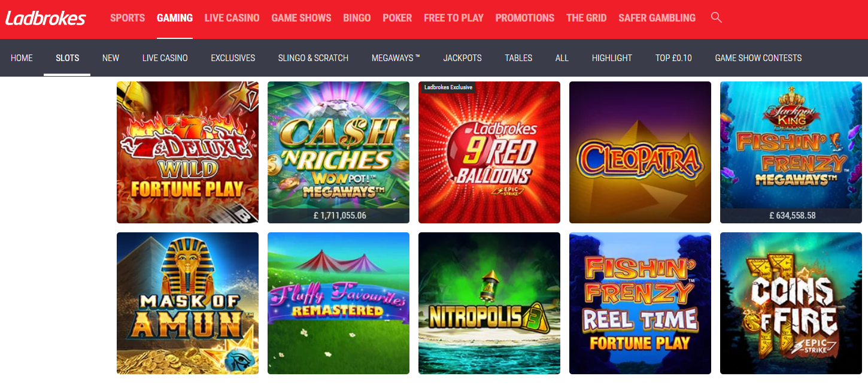Open the Cleopatra slot tile
This screenshot has width=868, height=388.
point(640,152)
